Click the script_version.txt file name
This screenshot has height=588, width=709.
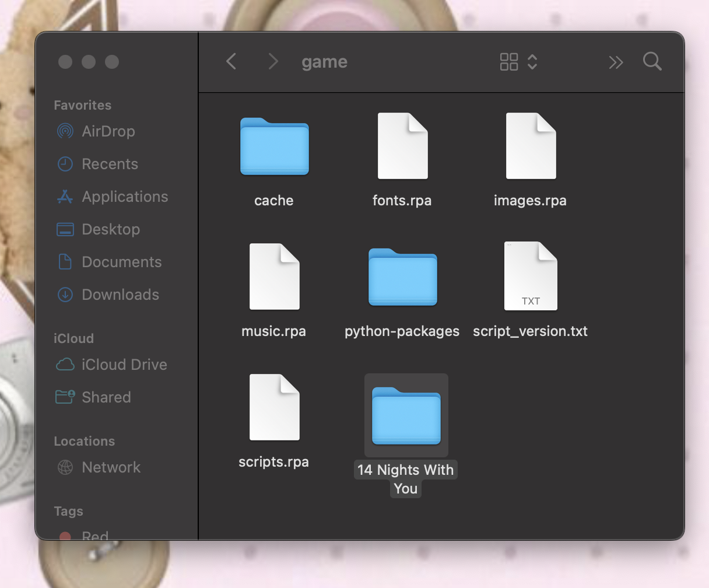pyautogui.click(x=531, y=331)
